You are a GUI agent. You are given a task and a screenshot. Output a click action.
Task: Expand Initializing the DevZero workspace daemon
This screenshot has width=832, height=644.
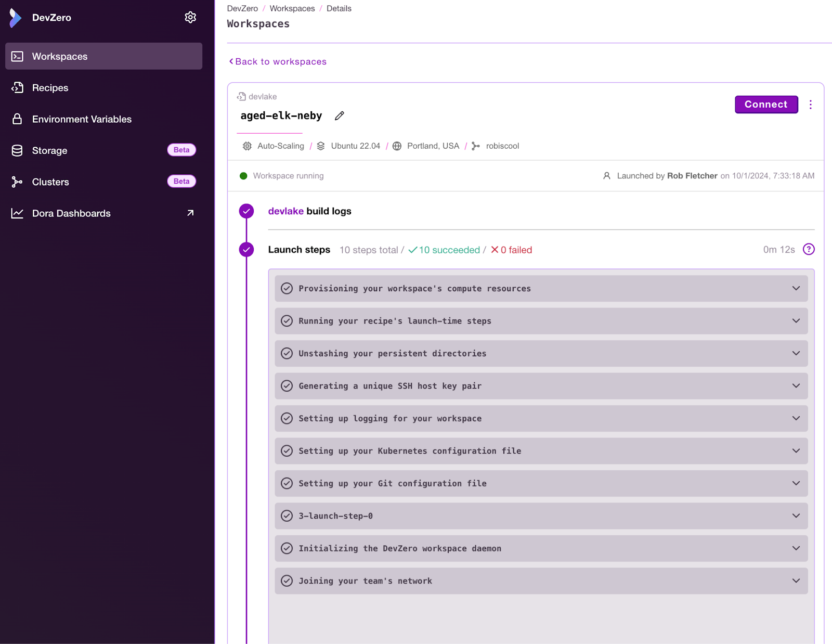[796, 548]
